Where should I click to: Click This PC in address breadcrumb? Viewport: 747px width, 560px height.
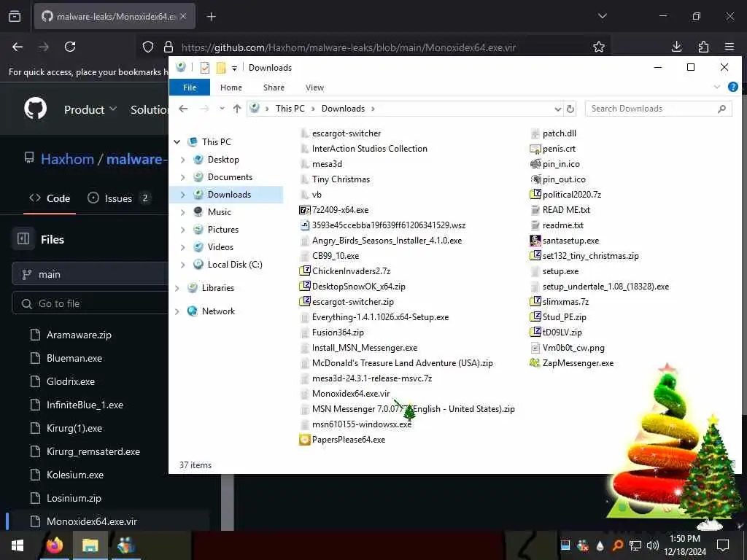[290, 109]
